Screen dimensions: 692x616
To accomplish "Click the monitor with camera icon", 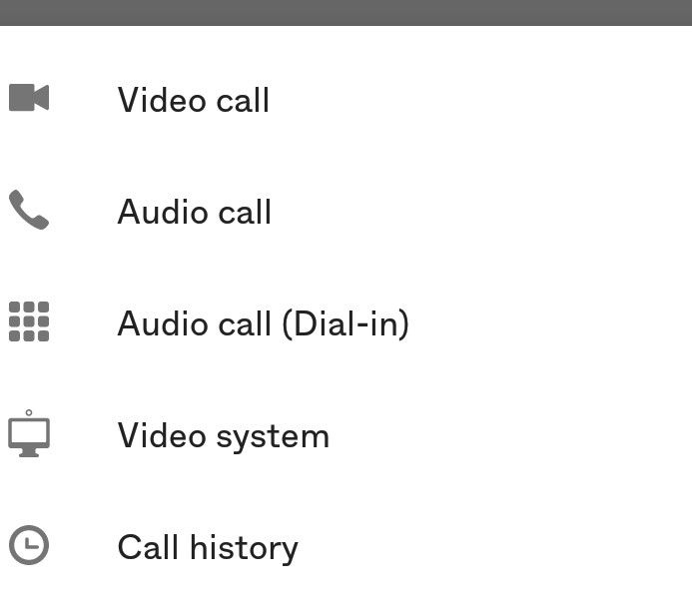I will pyautogui.click(x=29, y=434).
